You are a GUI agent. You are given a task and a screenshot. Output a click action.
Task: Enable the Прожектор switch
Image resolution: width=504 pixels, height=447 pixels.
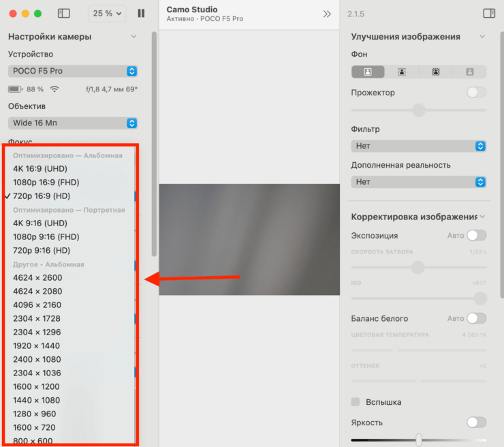477,93
